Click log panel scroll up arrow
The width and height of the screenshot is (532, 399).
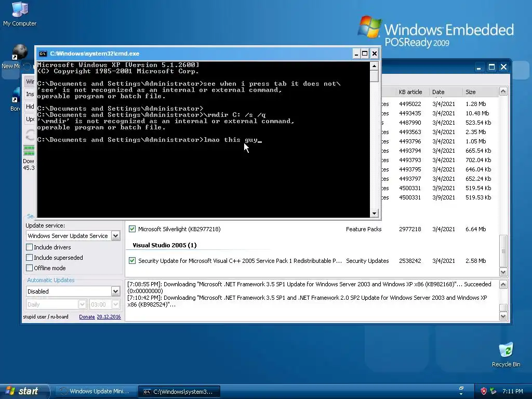[503, 285]
